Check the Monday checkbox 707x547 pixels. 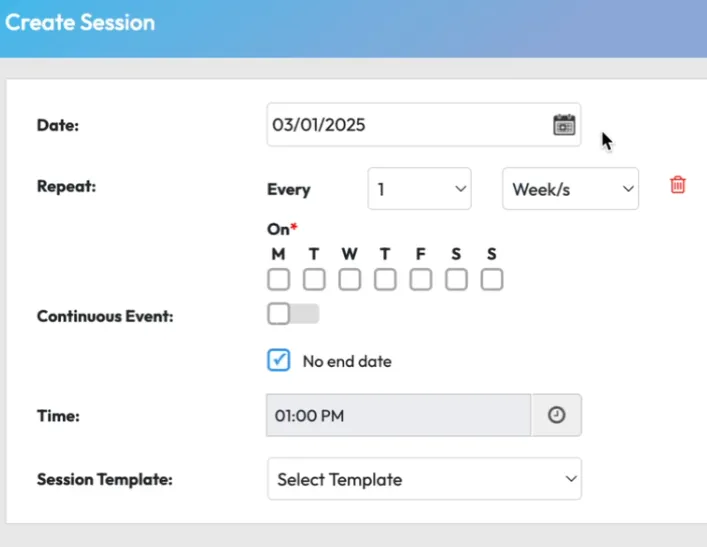click(278, 279)
